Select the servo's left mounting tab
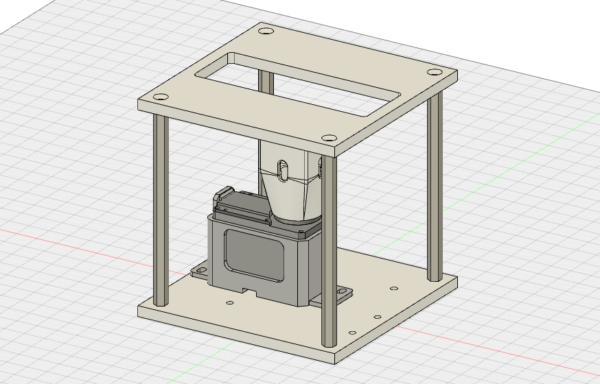Image resolution: width=600 pixels, height=384 pixels. click(199, 271)
